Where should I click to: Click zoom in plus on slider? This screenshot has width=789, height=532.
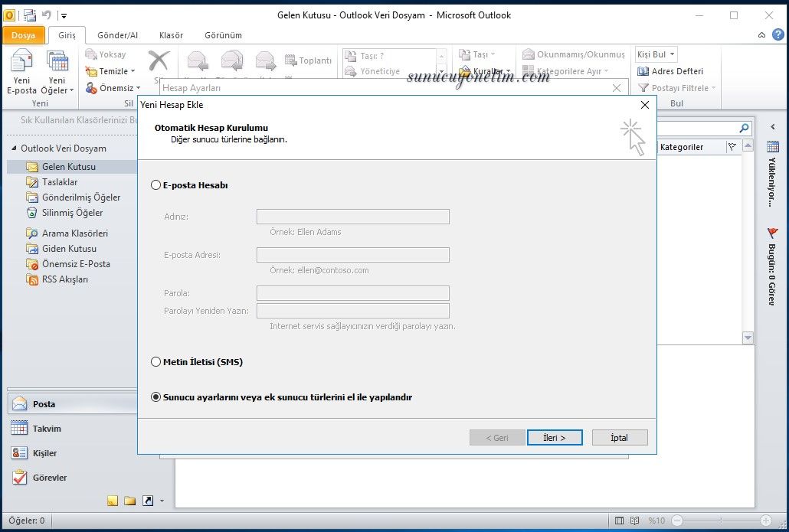coord(766,521)
